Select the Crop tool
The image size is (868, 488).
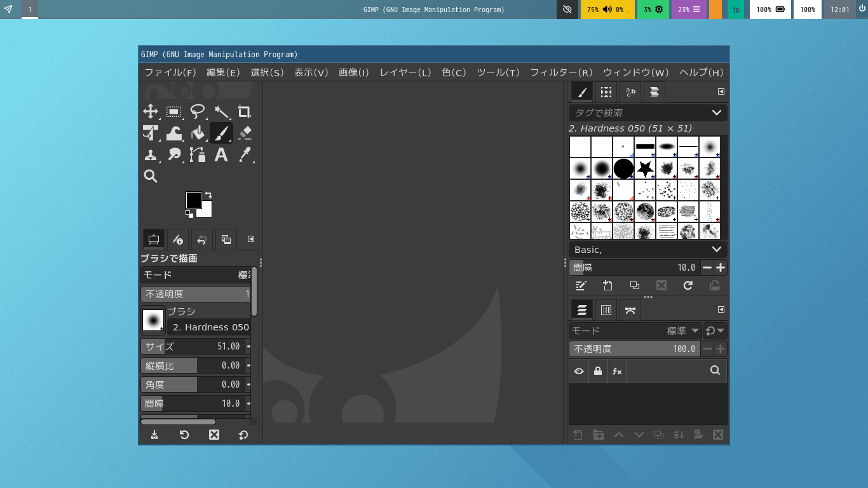[244, 112]
